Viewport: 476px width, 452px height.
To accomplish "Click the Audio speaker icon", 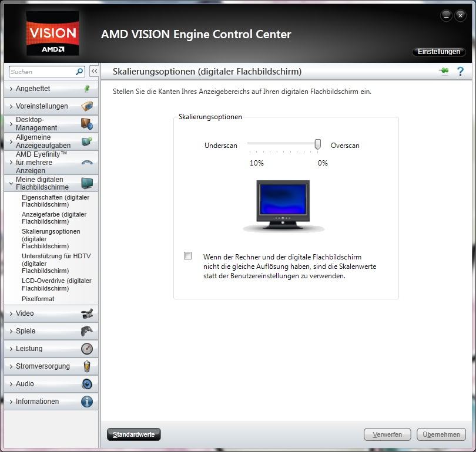I will click(87, 384).
